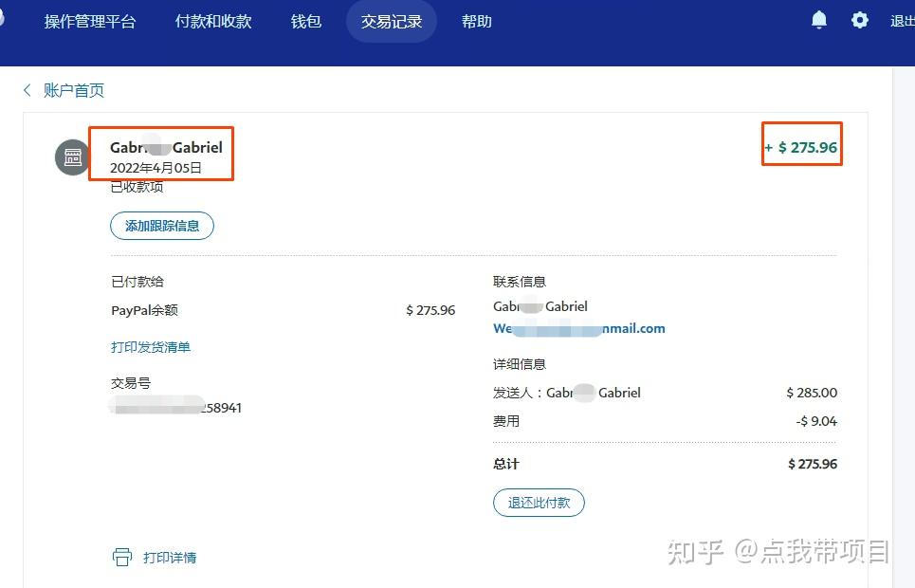Screen dimensions: 915x588
Task: Click the sender's email address link
Action: point(579,328)
